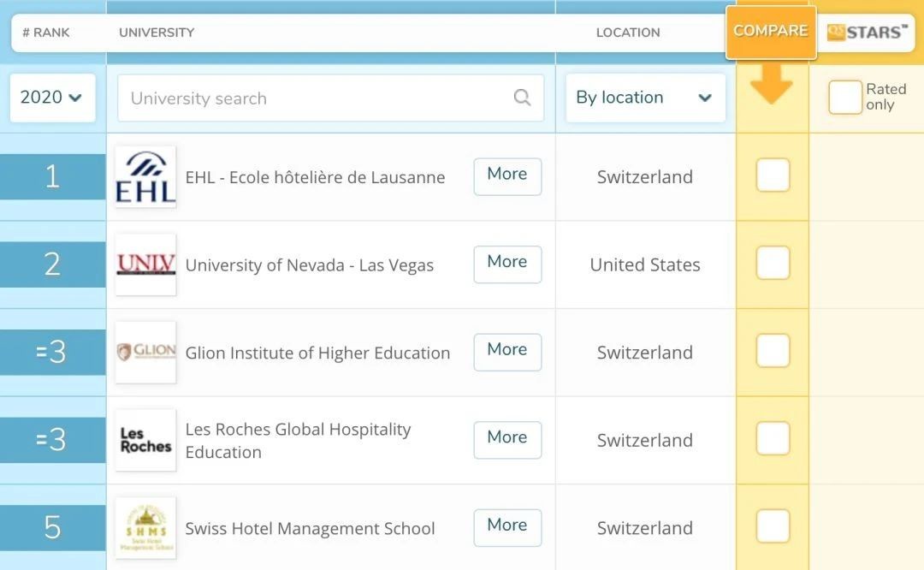
Task: Click the QS Stars logo header
Action: [x=866, y=33]
